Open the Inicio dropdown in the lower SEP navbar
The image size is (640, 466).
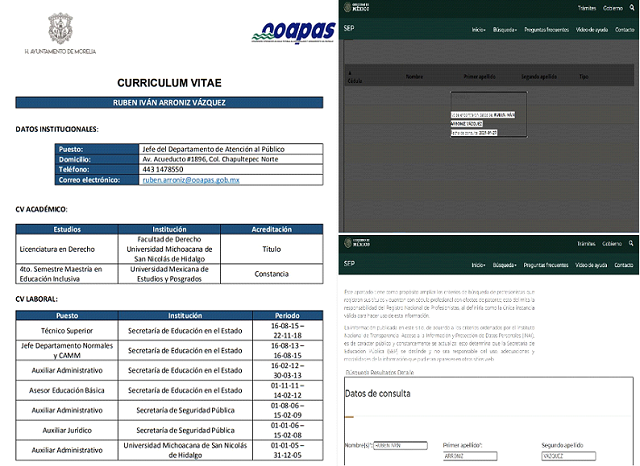(x=479, y=265)
